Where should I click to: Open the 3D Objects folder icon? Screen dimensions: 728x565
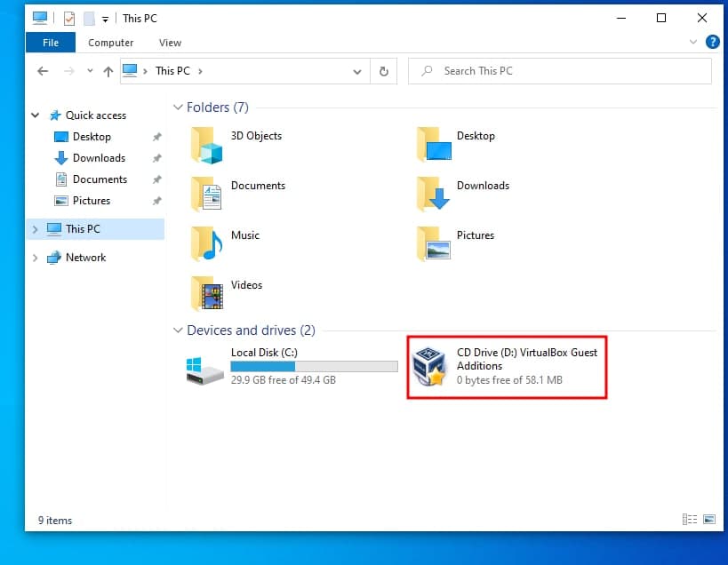coord(206,145)
